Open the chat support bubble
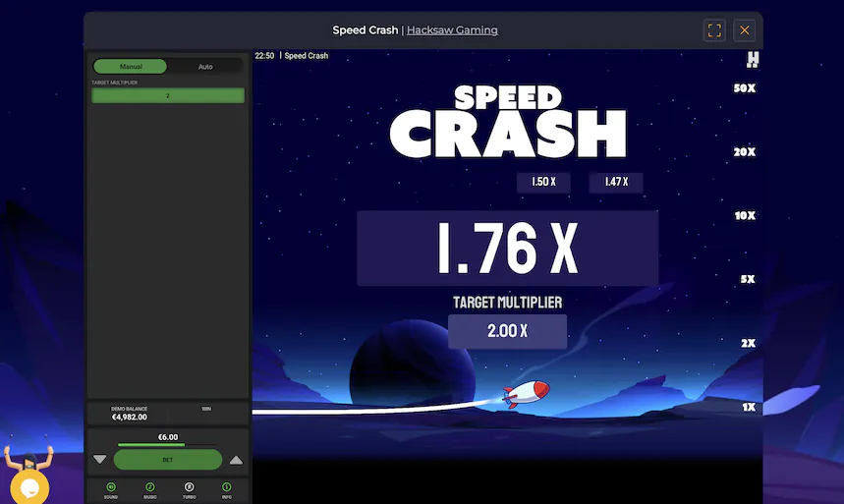The height and width of the screenshot is (504, 844). point(29,487)
